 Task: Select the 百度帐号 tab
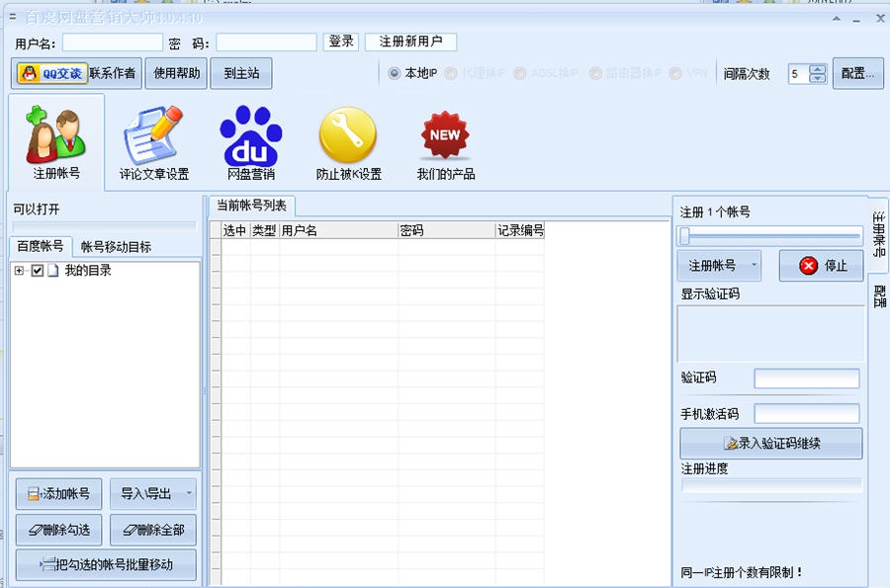click(42, 244)
